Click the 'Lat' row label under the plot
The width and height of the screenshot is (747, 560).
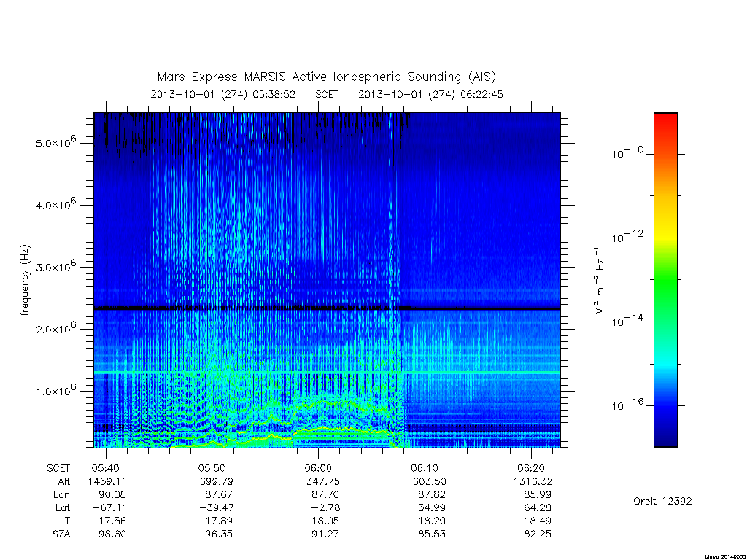[63, 507]
